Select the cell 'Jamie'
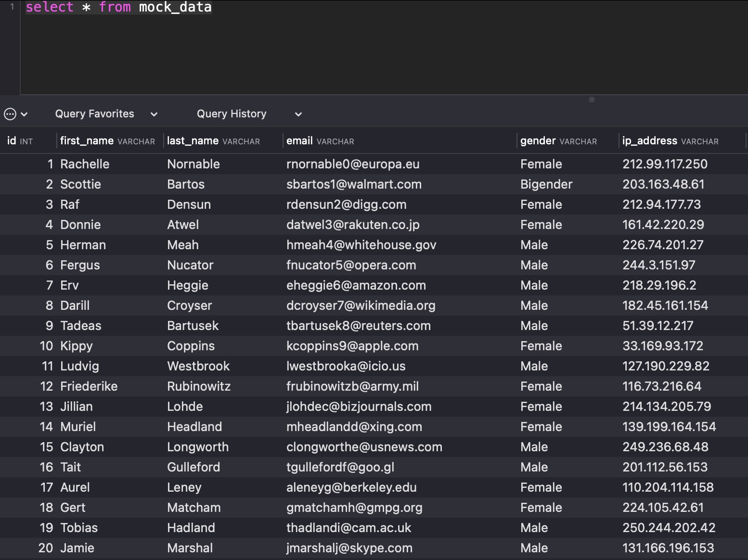 77,548
